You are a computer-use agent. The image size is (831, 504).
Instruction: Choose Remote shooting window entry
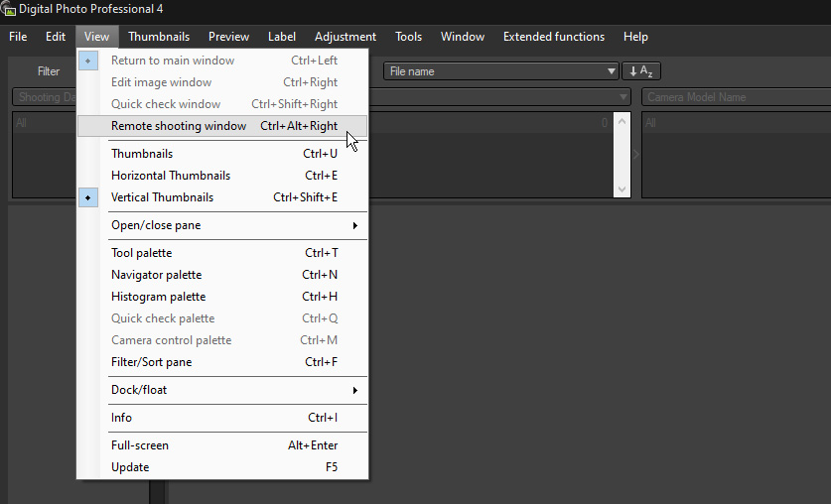[x=222, y=126]
